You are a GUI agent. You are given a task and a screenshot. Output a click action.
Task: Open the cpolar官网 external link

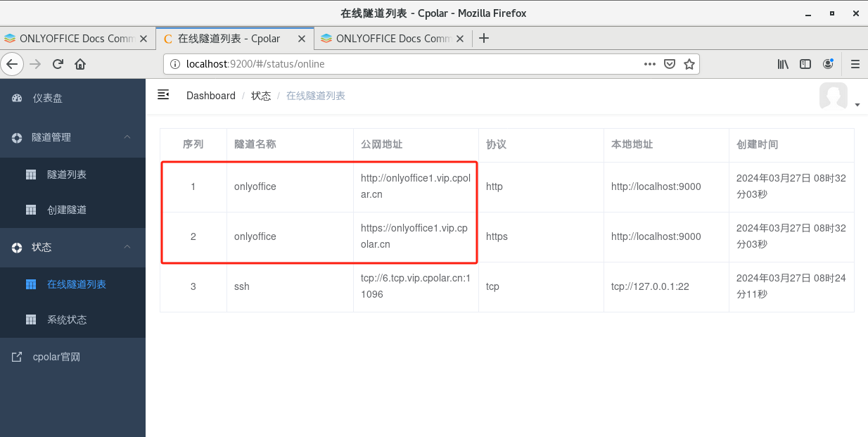(x=72, y=357)
